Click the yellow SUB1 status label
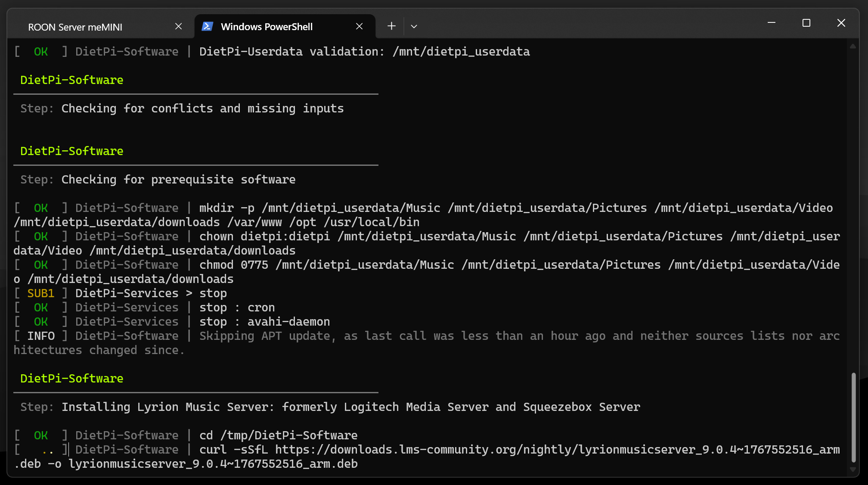Viewport: 868px width, 485px height. pyautogui.click(x=41, y=293)
